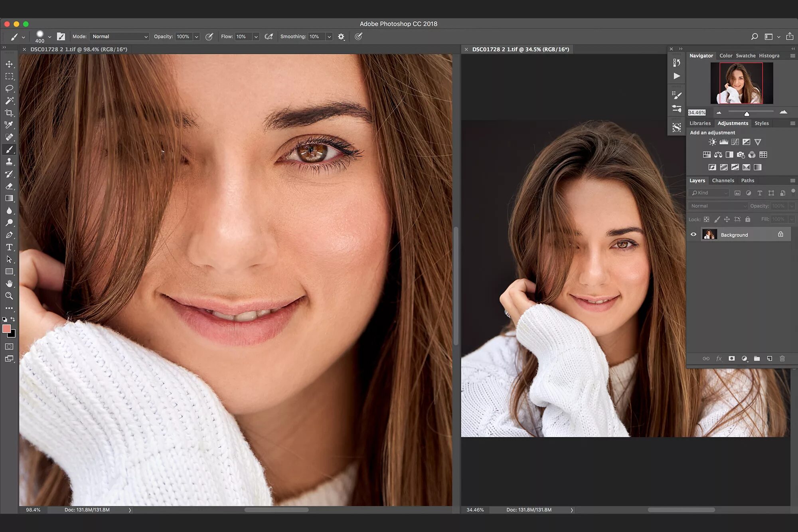Select the Lasso tool
The image size is (798, 532).
point(9,88)
